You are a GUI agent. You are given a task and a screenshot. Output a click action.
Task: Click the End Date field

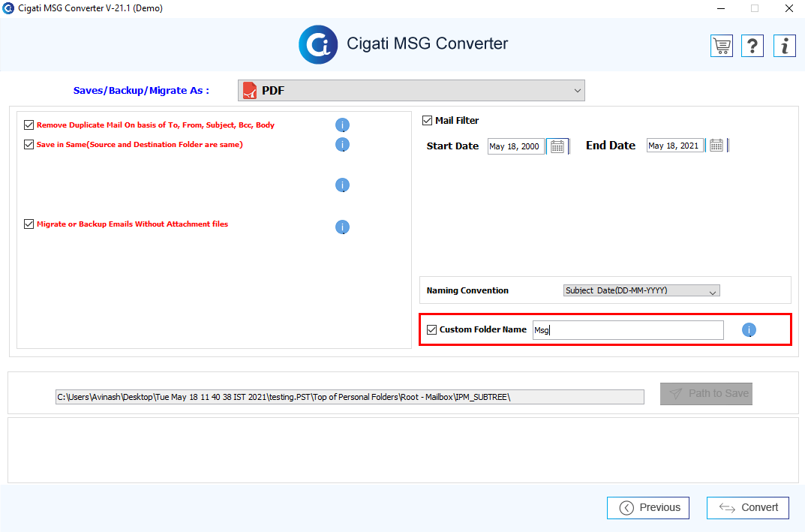pos(674,146)
